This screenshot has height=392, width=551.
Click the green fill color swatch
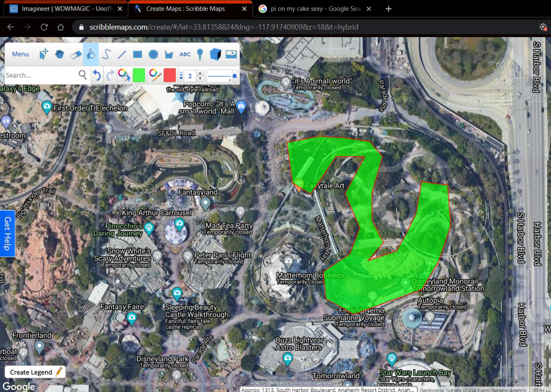139,76
